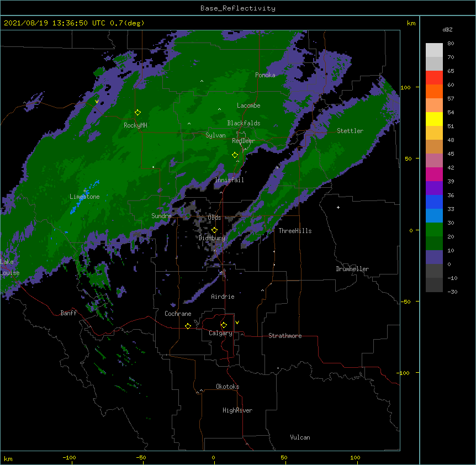Click the Didsbury city label

212,238
